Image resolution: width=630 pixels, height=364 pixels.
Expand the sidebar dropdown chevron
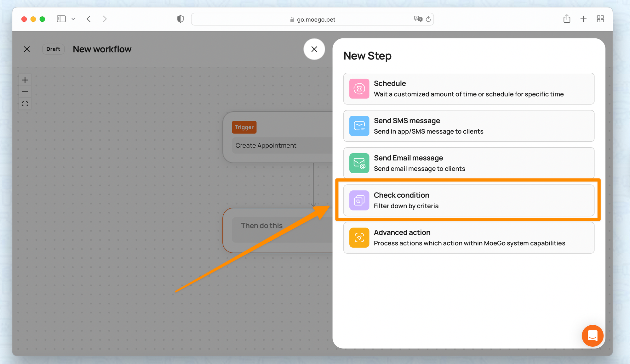click(x=73, y=19)
